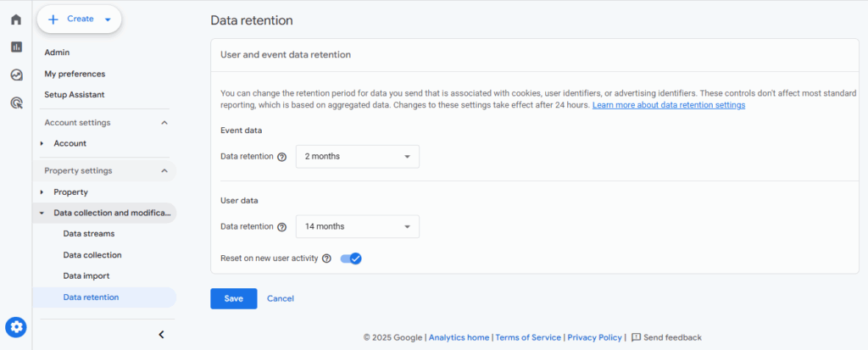The height and width of the screenshot is (350, 868).
Task: Click the Admin gear icon
Action: click(x=16, y=327)
